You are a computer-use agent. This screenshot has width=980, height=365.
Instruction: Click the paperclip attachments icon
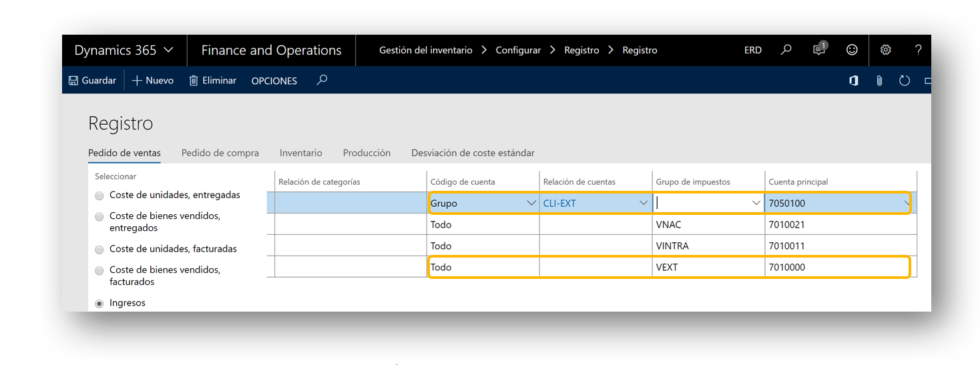tap(879, 81)
